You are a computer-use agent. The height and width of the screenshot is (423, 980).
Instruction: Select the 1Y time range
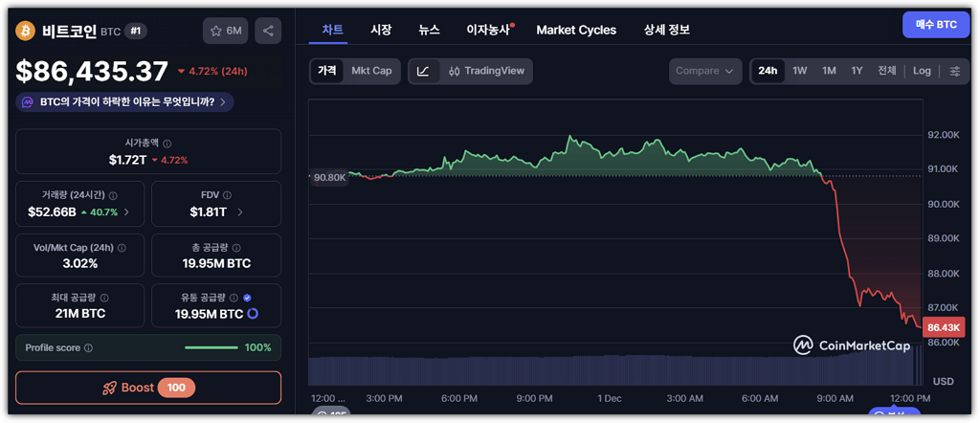[857, 71]
